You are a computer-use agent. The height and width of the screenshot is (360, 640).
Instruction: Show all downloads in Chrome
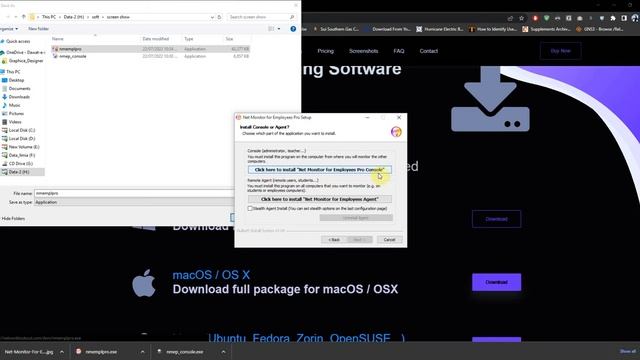pos(628,351)
